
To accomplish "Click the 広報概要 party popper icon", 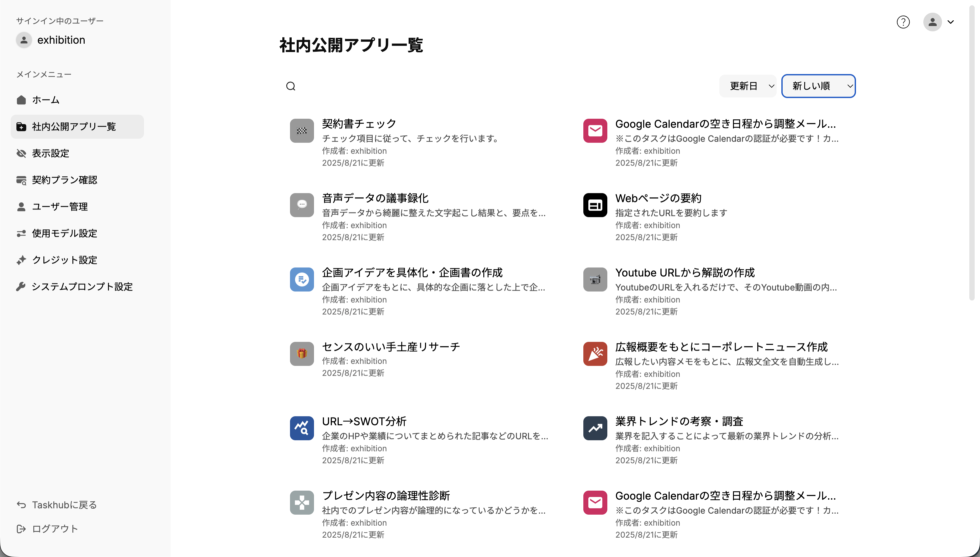I will (595, 354).
